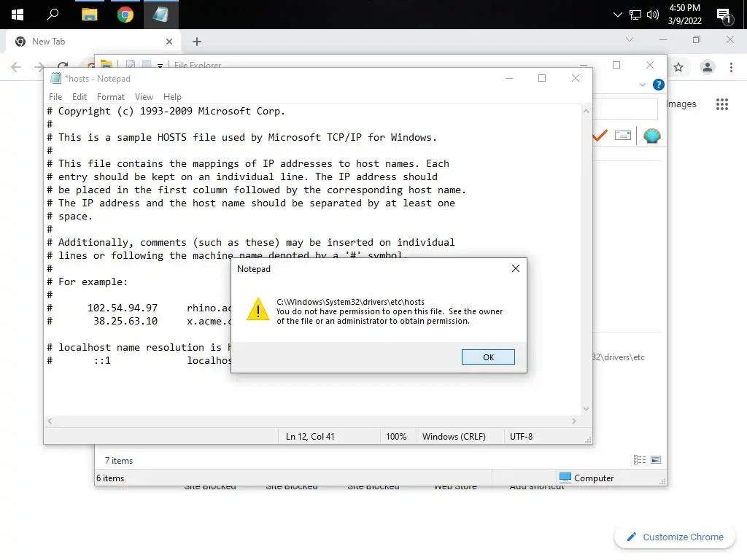This screenshot has height=560, width=747.
Task: Open volume control tray icon
Action: (x=653, y=15)
